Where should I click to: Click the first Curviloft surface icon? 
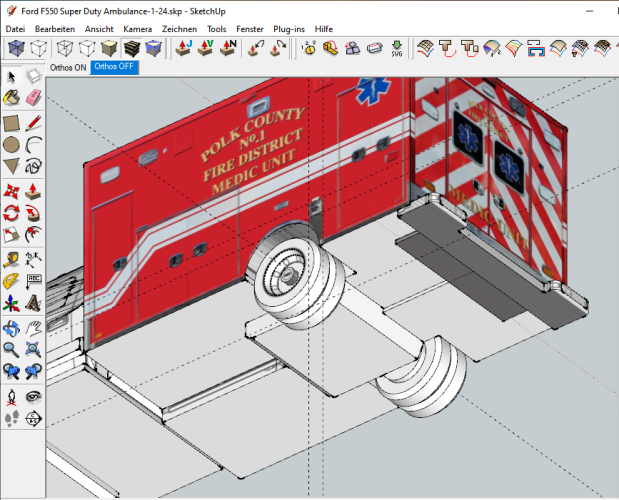[x=425, y=48]
